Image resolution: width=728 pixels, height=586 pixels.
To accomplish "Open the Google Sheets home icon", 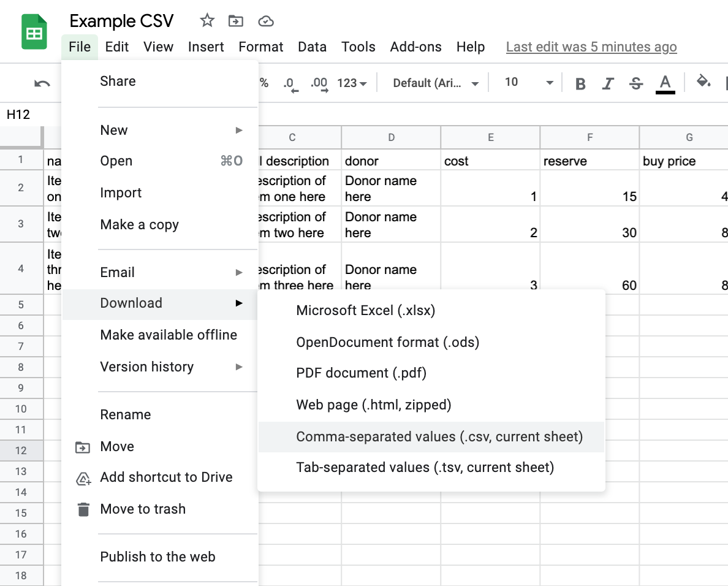I will 34,32.
